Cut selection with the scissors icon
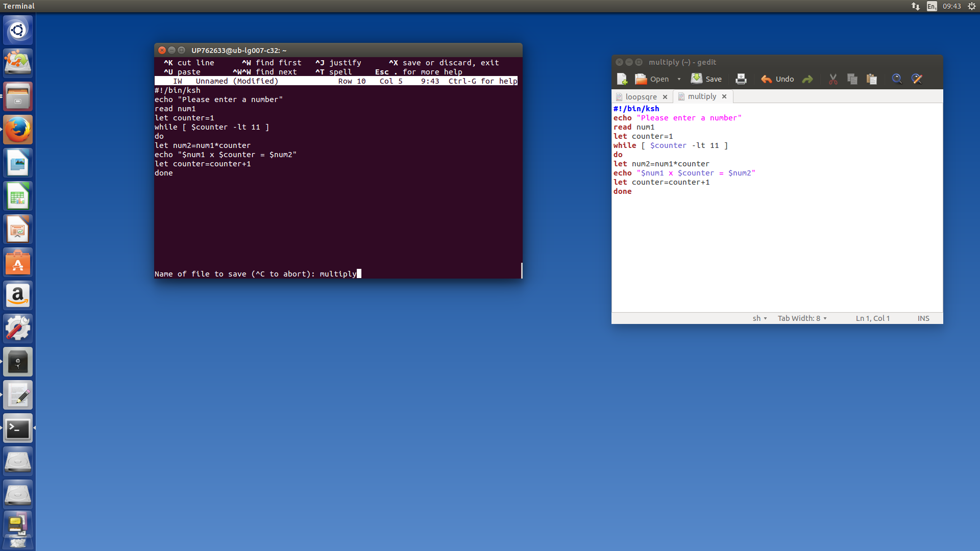The image size is (980, 551). [833, 79]
